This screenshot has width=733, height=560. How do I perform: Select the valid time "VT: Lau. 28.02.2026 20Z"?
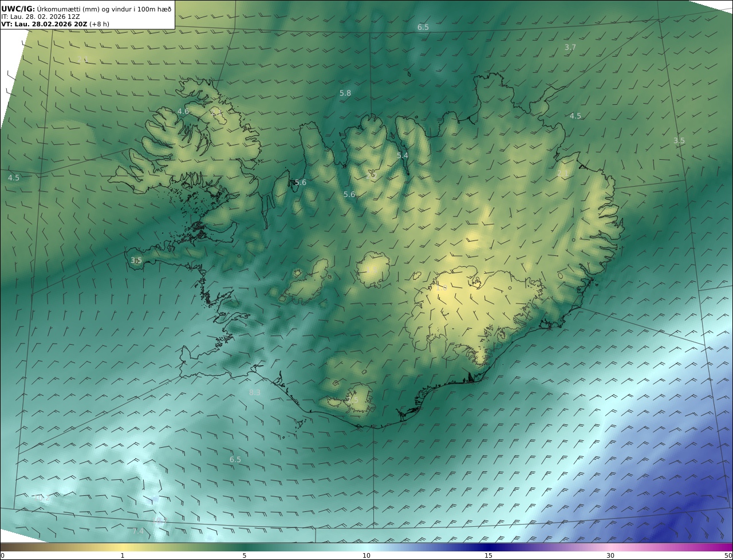coord(45,24)
